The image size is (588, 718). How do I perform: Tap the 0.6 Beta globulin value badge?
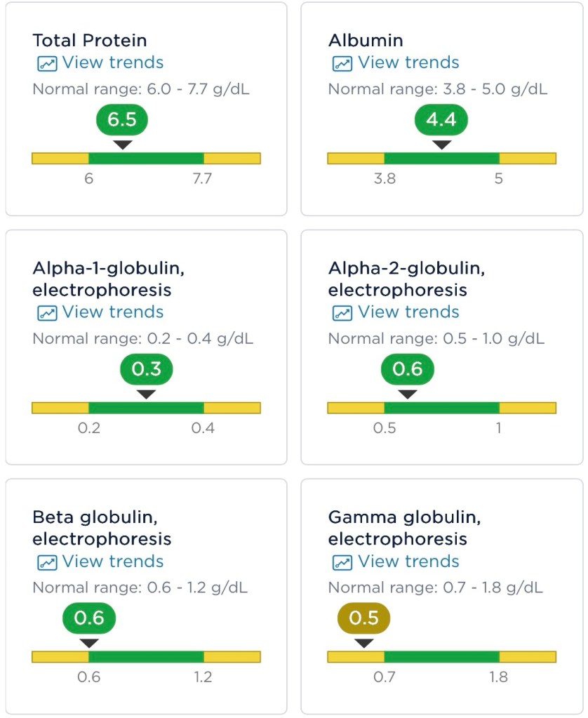point(89,618)
